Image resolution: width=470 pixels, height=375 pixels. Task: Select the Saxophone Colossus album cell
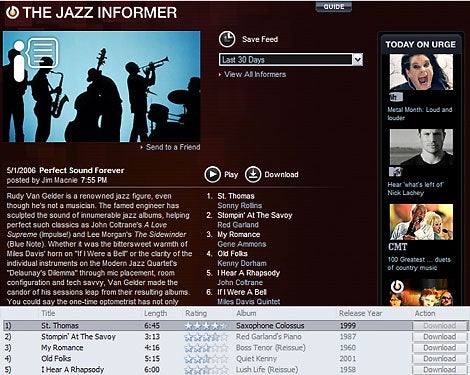[270, 326]
